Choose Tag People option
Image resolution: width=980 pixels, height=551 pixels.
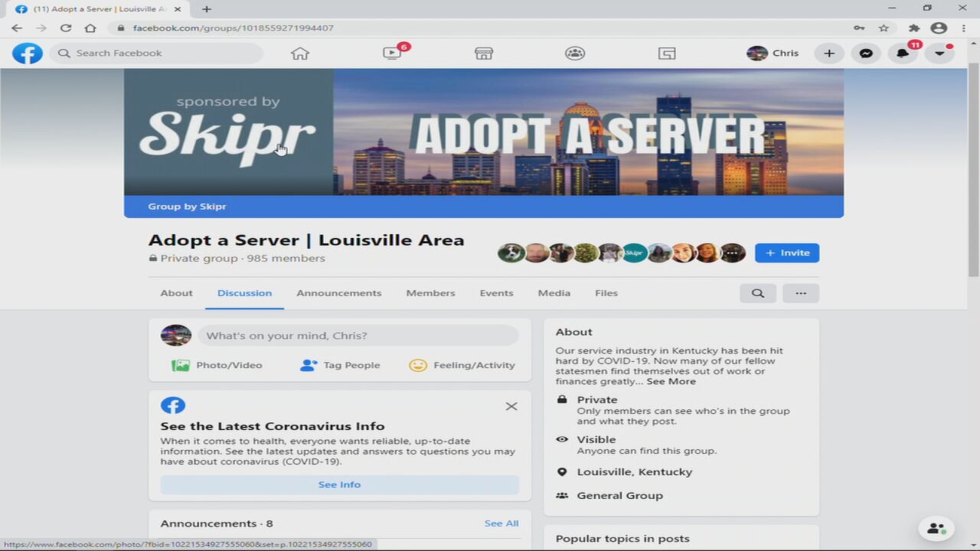pyautogui.click(x=340, y=365)
